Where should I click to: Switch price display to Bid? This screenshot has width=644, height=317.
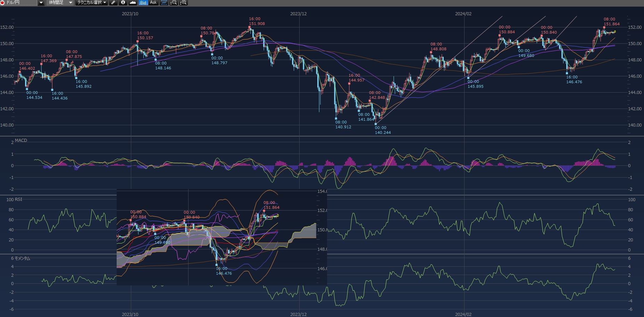pyautogui.click(x=143, y=2)
